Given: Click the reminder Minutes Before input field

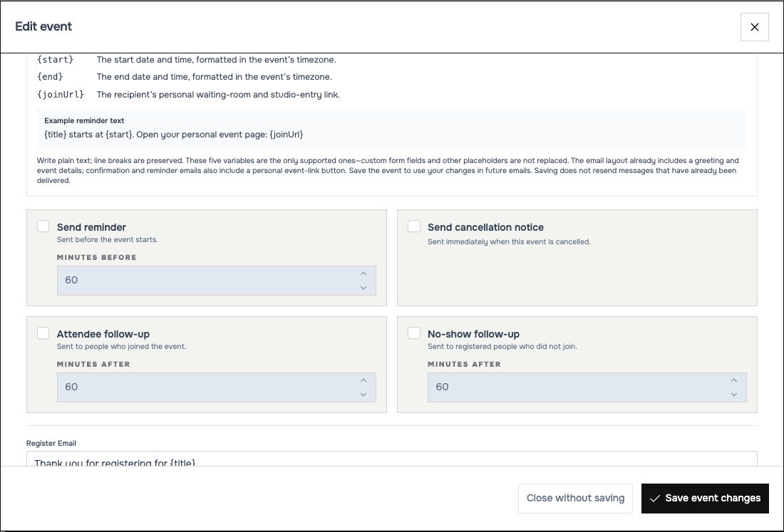Looking at the screenshot, I should point(217,280).
